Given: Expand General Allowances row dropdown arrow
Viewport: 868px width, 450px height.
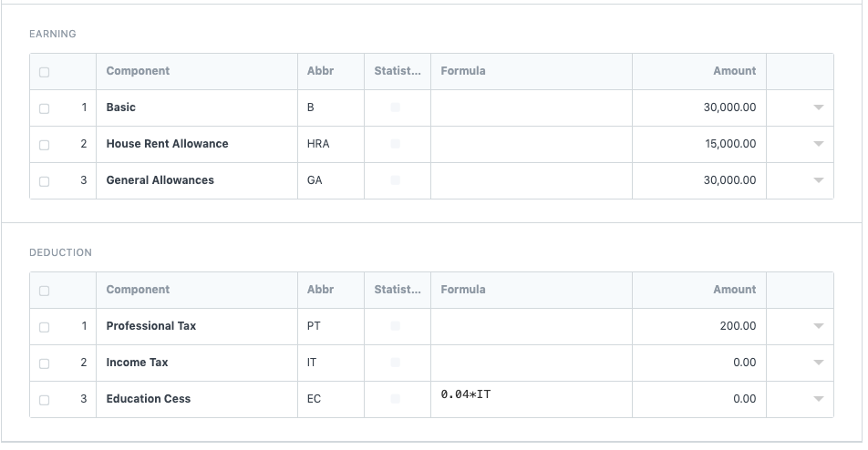Looking at the screenshot, I should pyautogui.click(x=818, y=180).
